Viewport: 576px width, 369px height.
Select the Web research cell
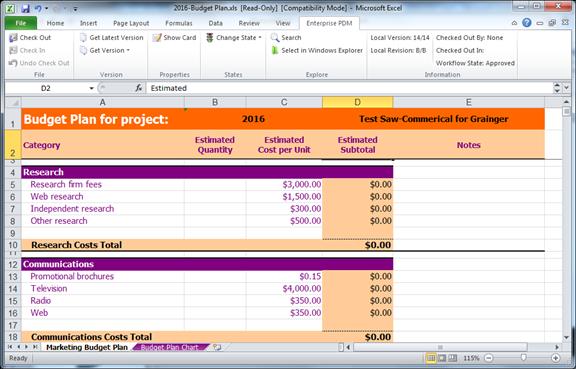point(103,197)
